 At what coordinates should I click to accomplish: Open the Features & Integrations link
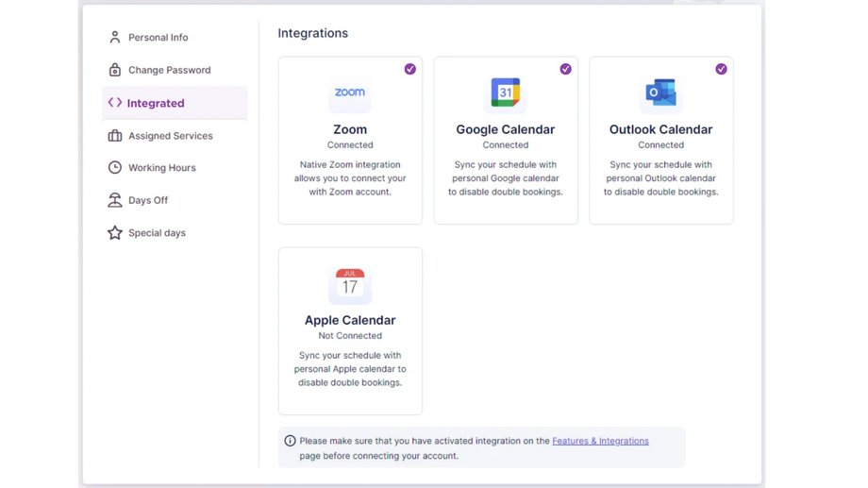click(600, 441)
